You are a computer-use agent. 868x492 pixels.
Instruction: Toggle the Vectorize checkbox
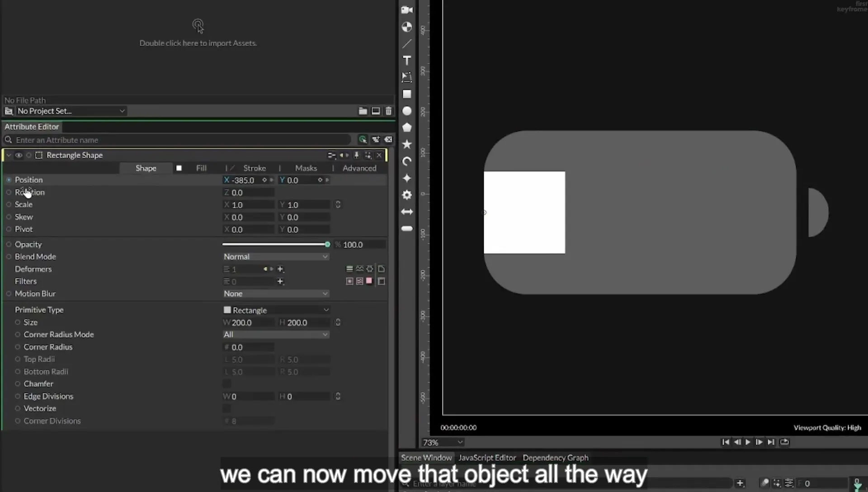(226, 409)
